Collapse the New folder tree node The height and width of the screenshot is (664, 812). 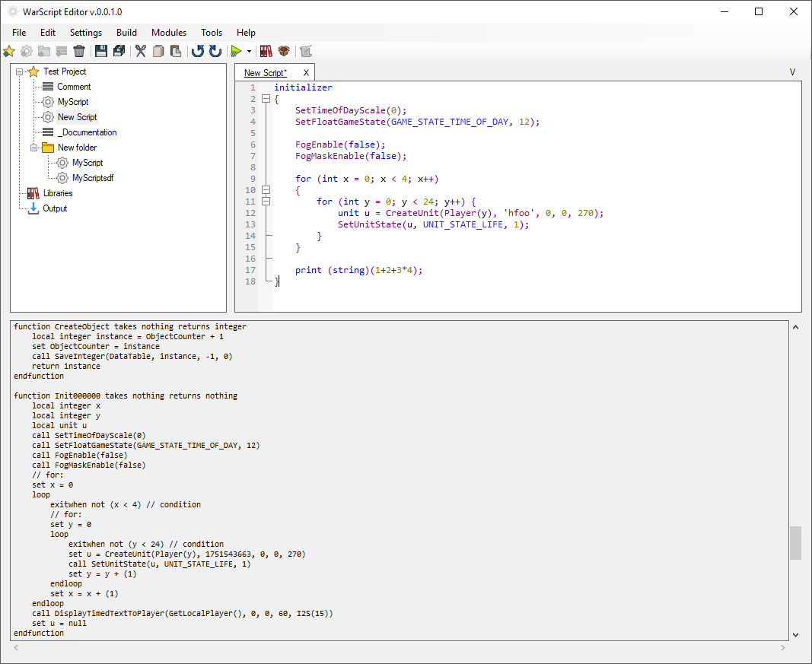click(x=34, y=148)
